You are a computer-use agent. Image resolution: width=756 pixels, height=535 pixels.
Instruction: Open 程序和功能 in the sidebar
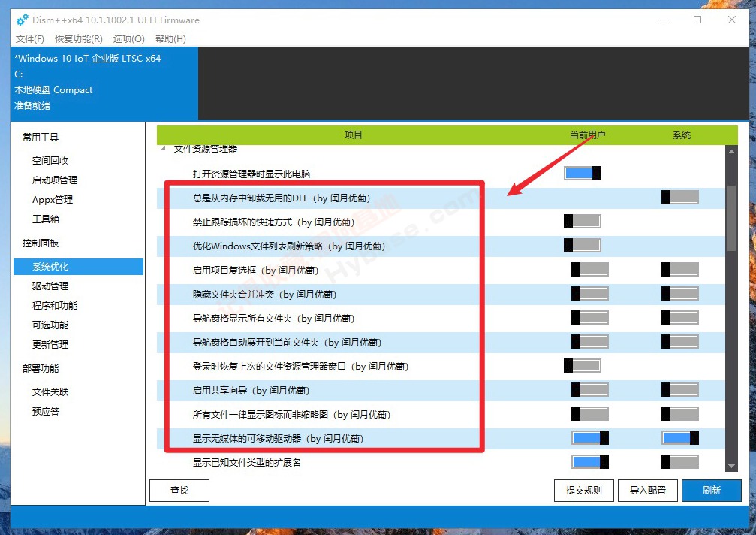[55, 305]
